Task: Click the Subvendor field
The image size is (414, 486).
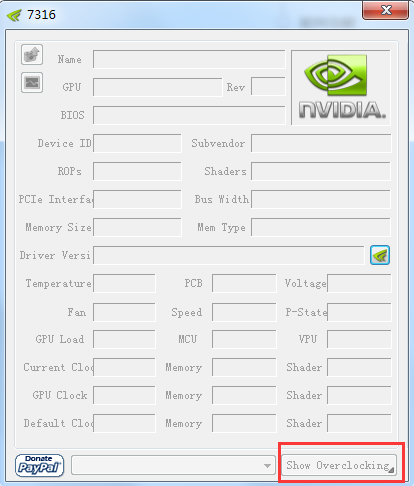Action: pyautogui.click(x=321, y=143)
